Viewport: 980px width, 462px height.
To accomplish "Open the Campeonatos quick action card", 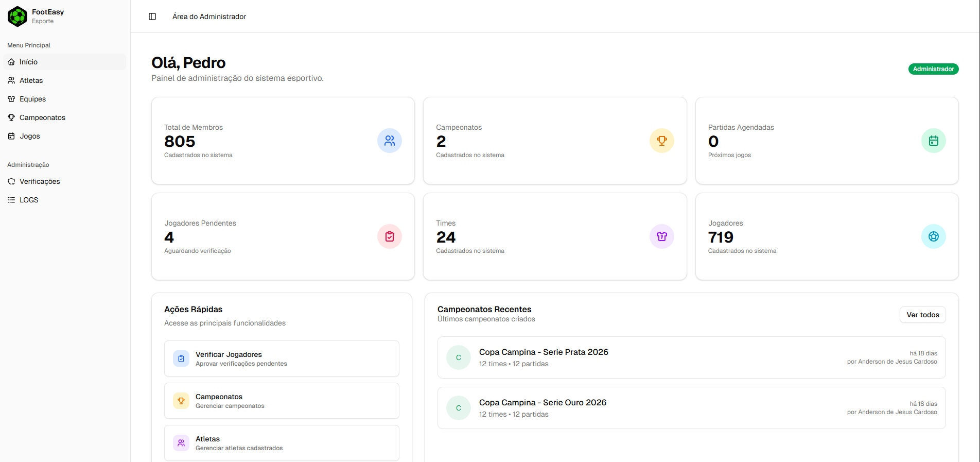I will [x=282, y=401].
